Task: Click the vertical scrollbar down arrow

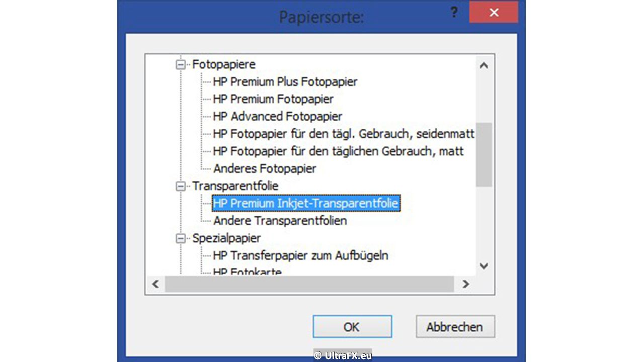Action: [x=484, y=266]
